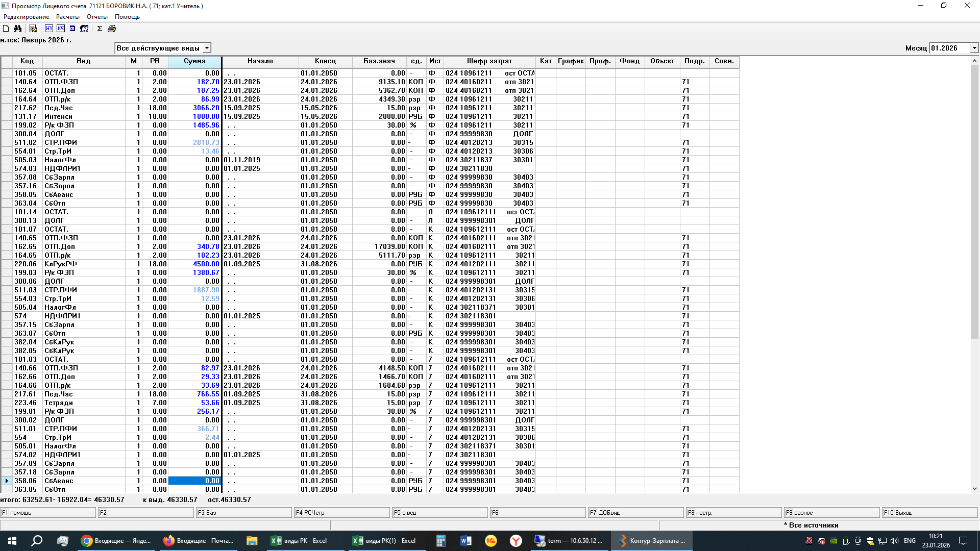Click the people with question marks icon
This screenshot has height=551, width=980.
click(85, 29)
